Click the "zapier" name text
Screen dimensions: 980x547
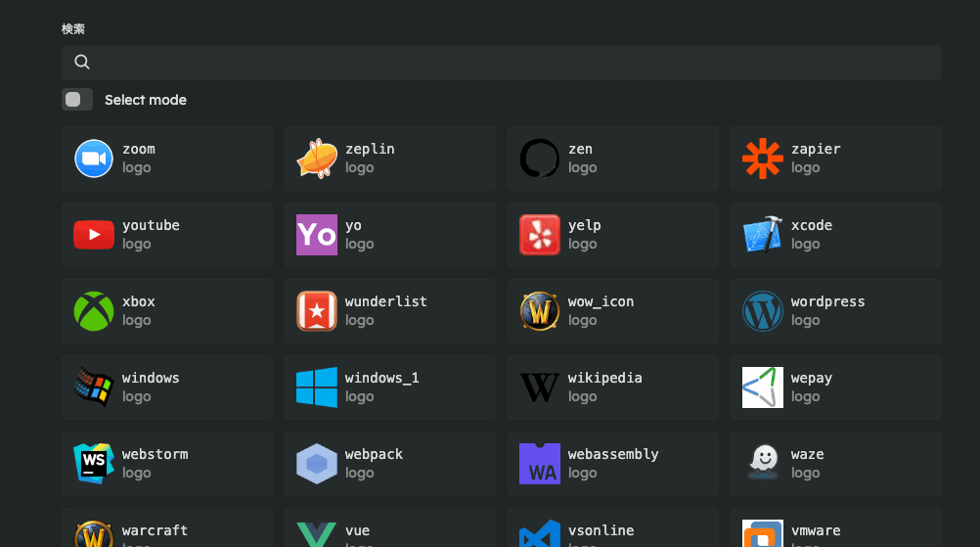(x=817, y=150)
